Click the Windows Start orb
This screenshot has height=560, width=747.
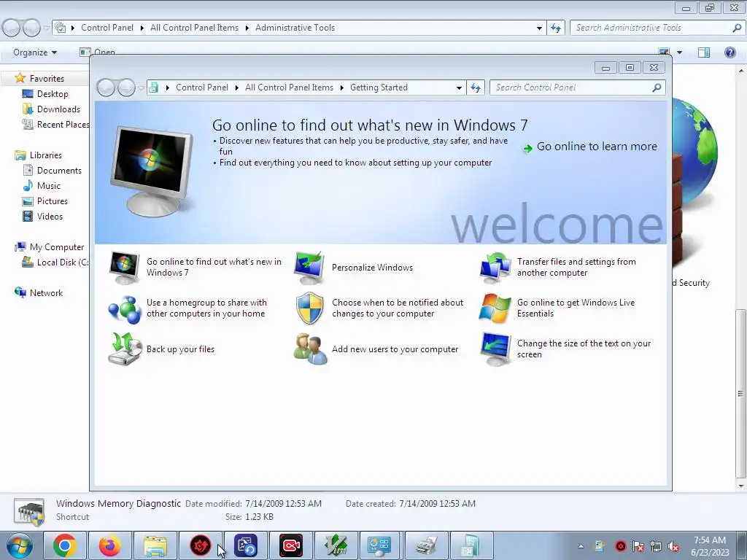point(20,545)
